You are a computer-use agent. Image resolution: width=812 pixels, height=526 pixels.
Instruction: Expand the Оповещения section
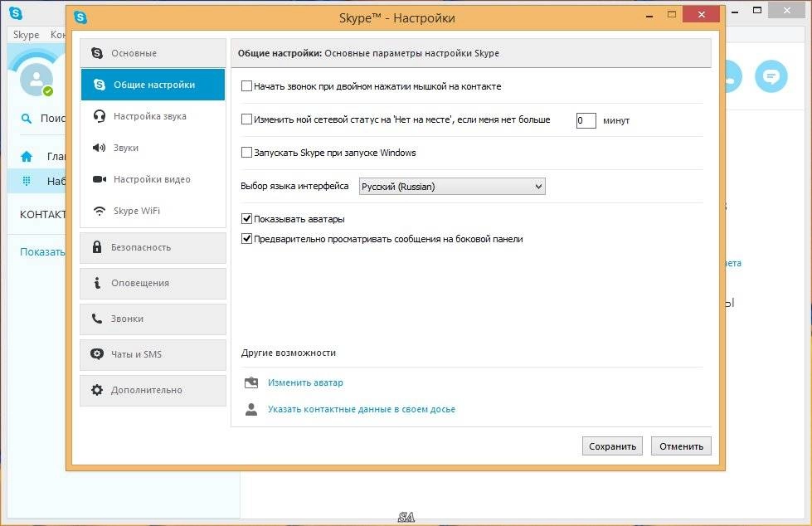click(153, 283)
